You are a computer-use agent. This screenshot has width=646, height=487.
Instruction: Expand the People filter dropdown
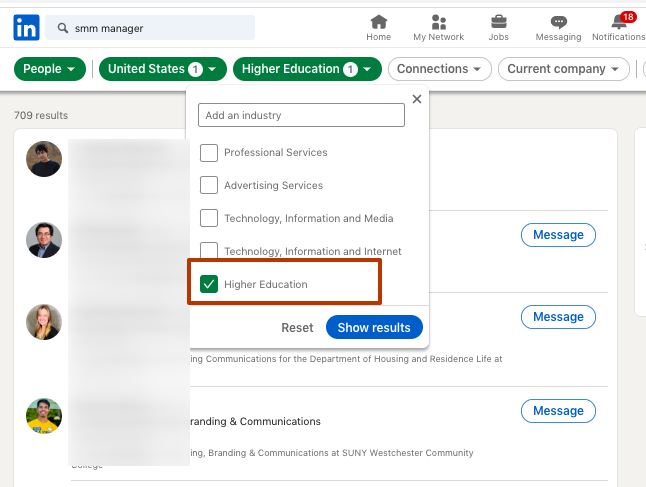pyautogui.click(x=49, y=69)
